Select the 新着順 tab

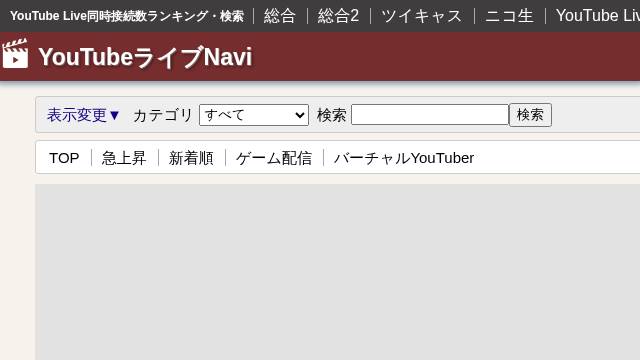[x=191, y=158]
